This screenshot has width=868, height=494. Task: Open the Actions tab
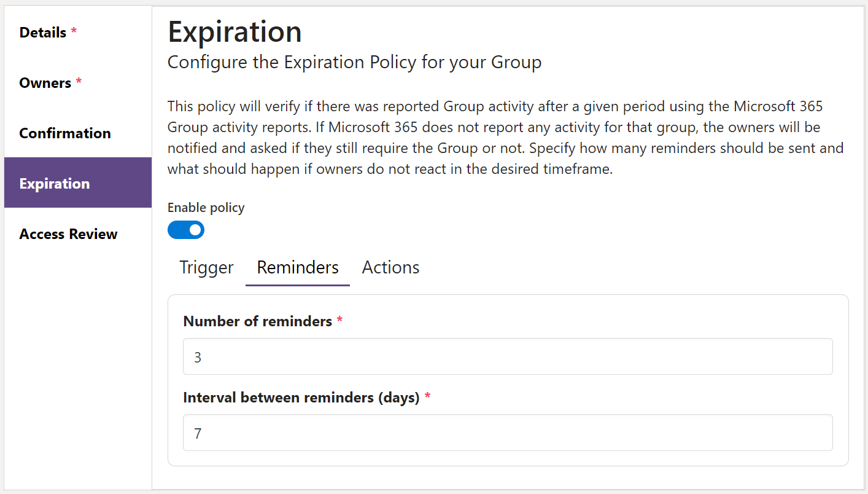(390, 267)
